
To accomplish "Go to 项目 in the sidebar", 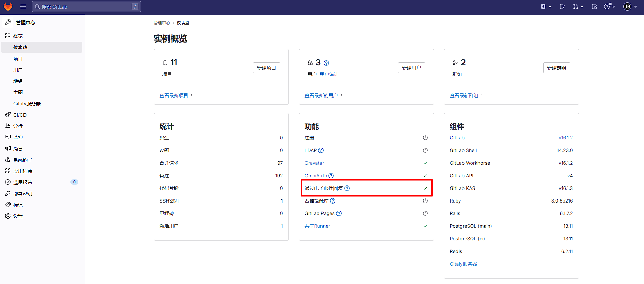I will (18, 59).
